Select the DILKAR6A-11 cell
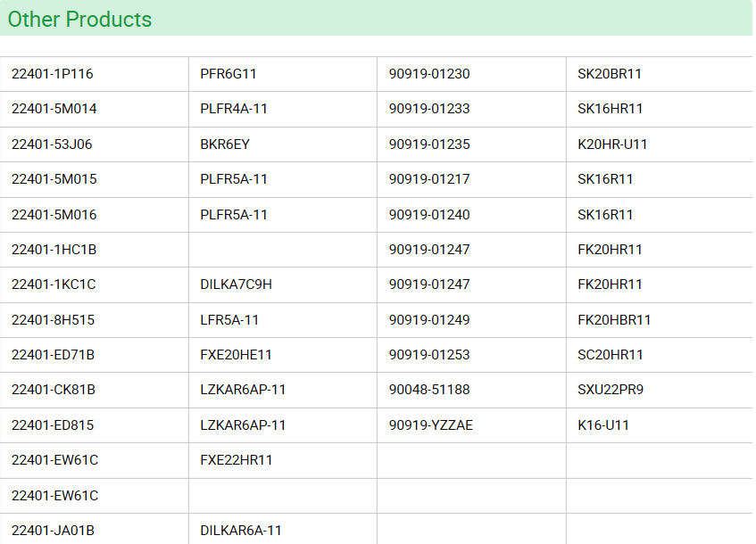The width and height of the screenshot is (756, 544). [241, 530]
